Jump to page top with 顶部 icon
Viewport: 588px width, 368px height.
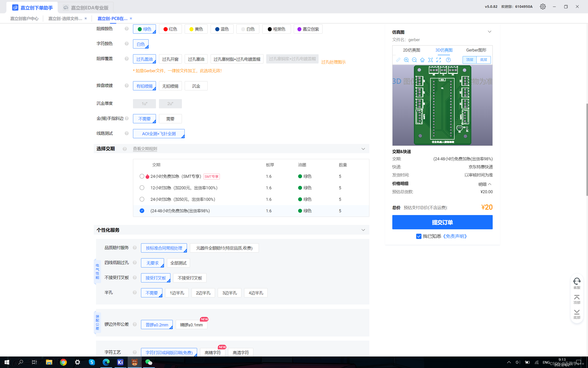pyautogui.click(x=577, y=299)
